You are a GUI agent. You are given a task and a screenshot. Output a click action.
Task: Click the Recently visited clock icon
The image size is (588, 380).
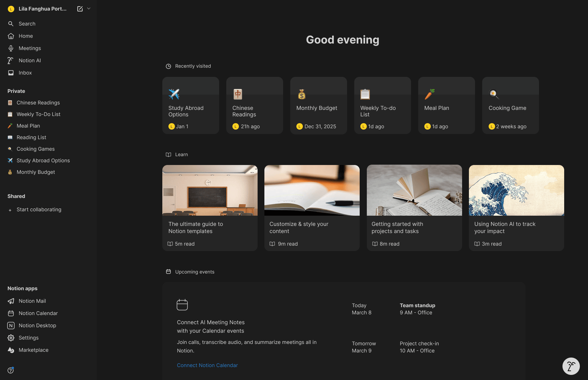tap(168, 66)
